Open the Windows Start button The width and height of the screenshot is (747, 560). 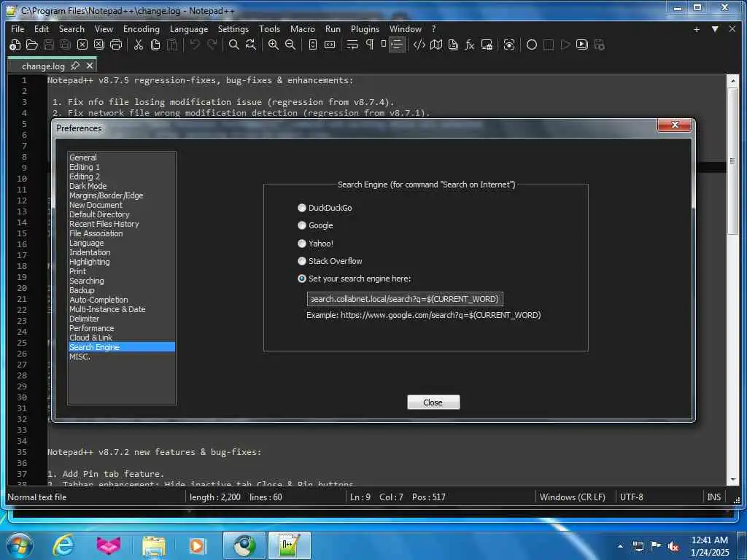coord(19,545)
